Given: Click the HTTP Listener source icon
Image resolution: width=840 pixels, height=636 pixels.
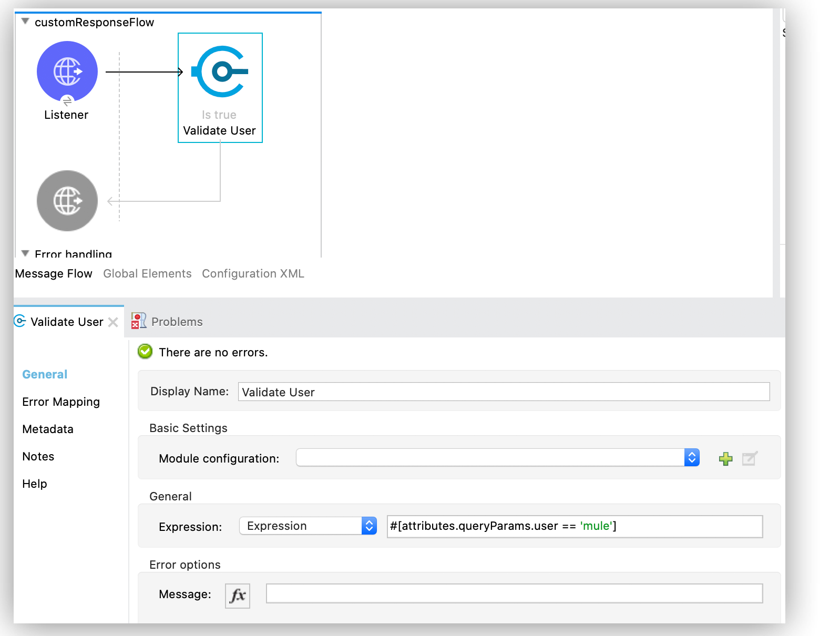Looking at the screenshot, I should (67, 71).
